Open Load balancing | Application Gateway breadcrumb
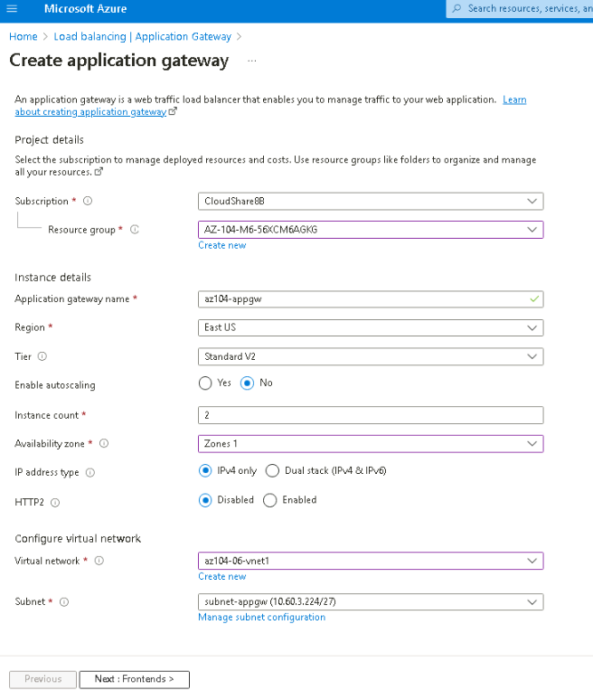Image resolution: width=593 pixels, height=700 pixels. tap(142, 36)
